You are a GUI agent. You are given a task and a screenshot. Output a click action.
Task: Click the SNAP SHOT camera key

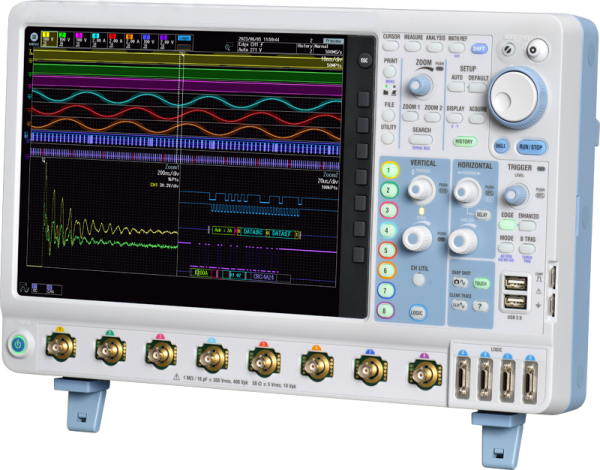pyautogui.click(x=459, y=283)
